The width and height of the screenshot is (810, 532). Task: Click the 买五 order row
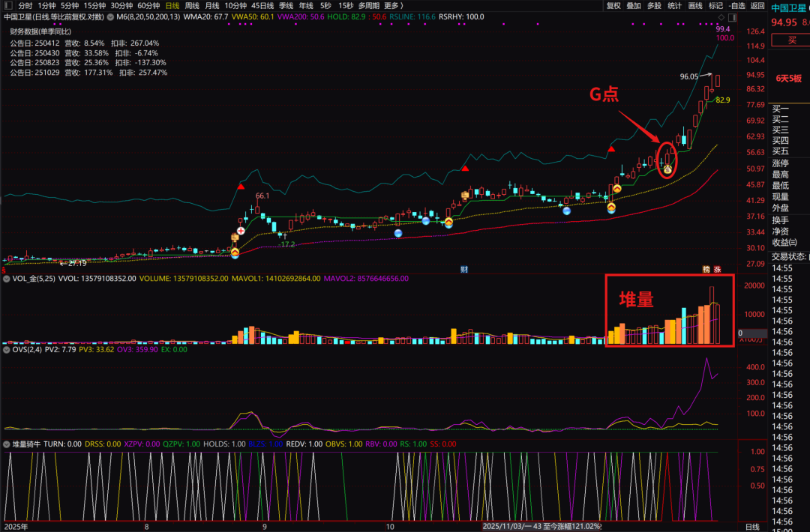[781, 151]
